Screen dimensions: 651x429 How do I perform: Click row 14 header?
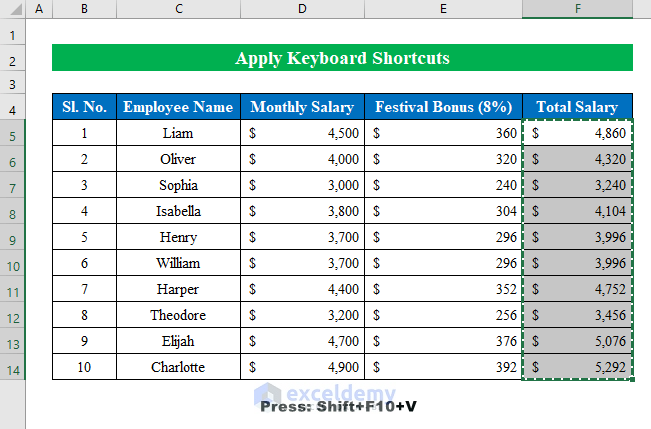(x=13, y=367)
